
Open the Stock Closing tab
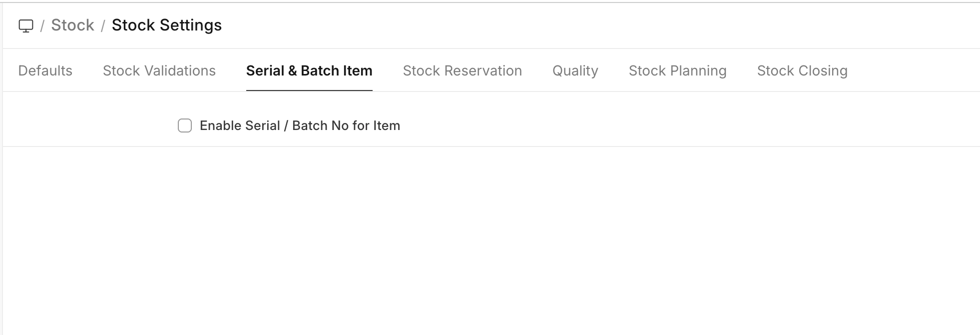(802, 71)
